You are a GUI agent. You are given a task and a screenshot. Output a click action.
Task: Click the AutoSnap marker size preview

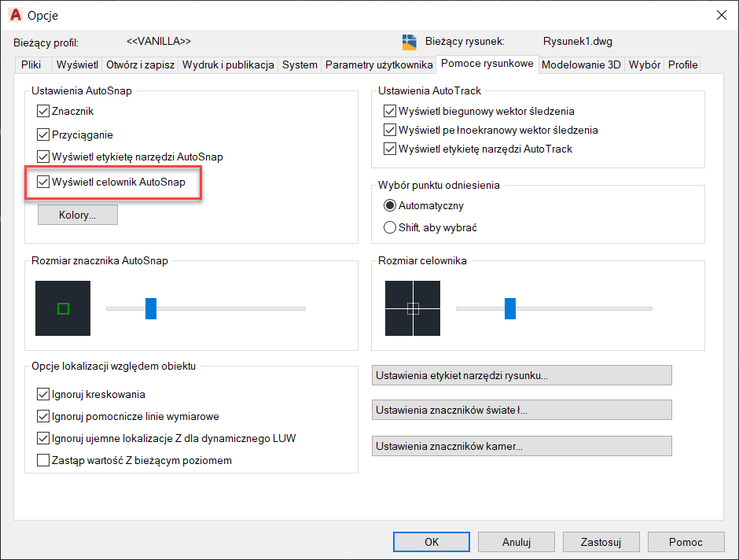click(x=63, y=308)
